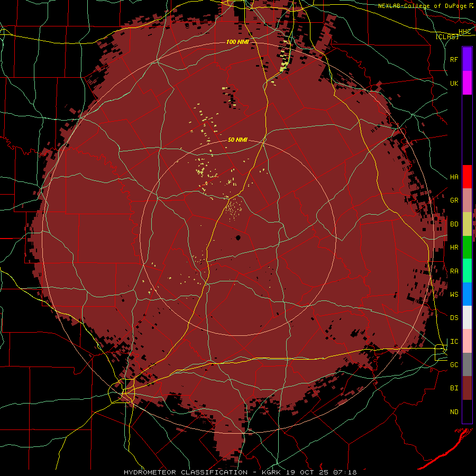
Task: Click the 07:18 timestamp
Action: click(345, 472)
